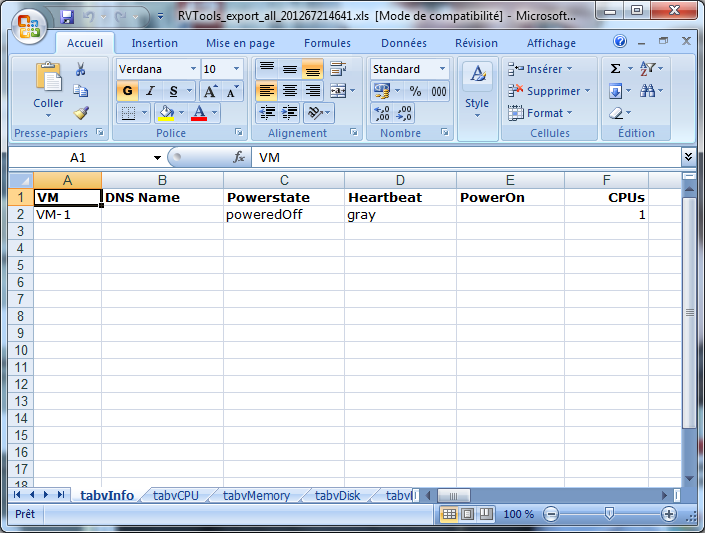This screenshot has width=705, height=533.
Task: Switch to the Insertion ribbon tab
Action: [155, 43]
